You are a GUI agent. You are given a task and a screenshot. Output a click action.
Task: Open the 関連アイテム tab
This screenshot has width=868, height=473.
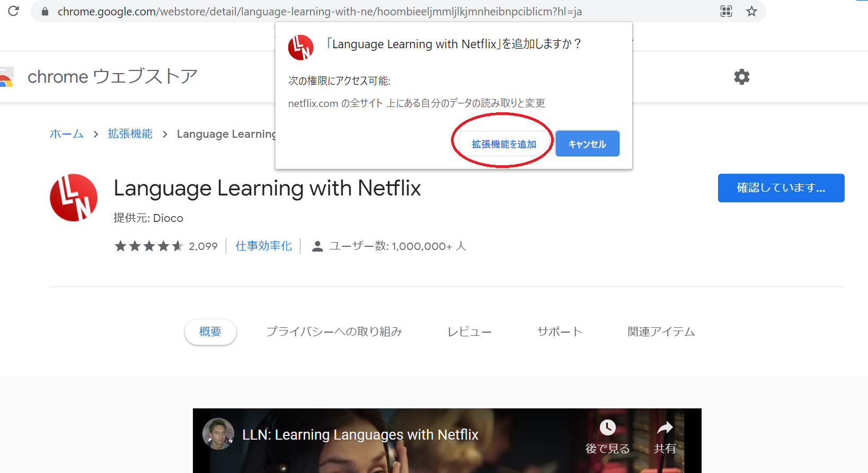[661, 332]
